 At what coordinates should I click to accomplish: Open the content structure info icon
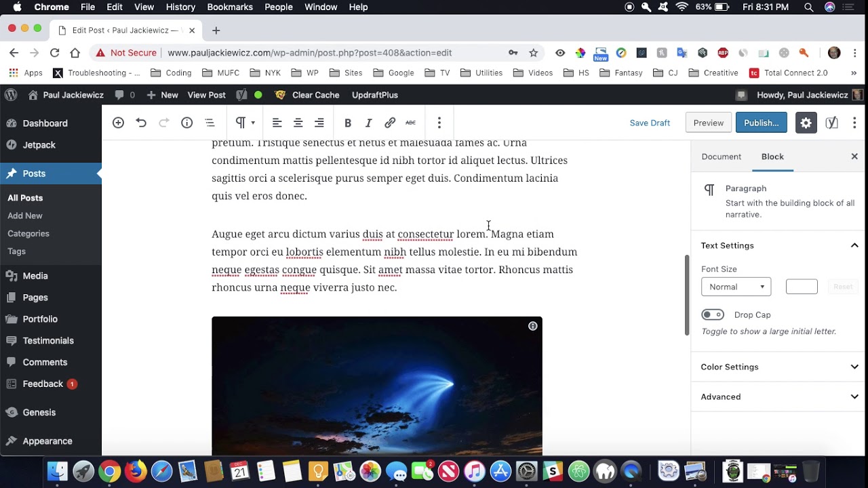(186, 123)
